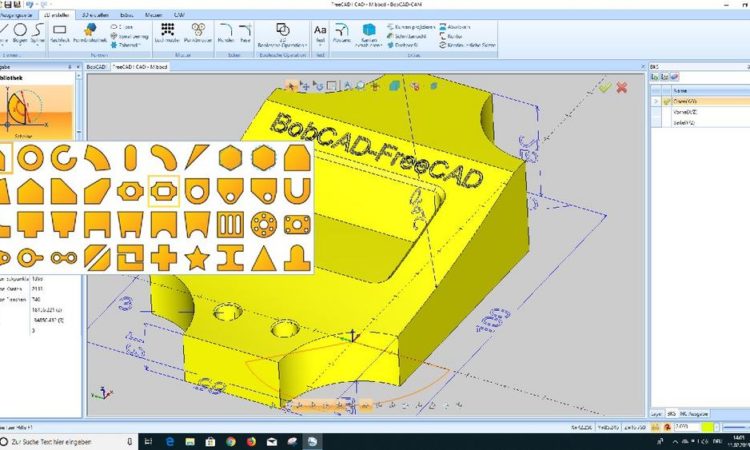The image size is (750, 450).
Task: Select the Bogen arc tool
Action: [x=20, y=33]
